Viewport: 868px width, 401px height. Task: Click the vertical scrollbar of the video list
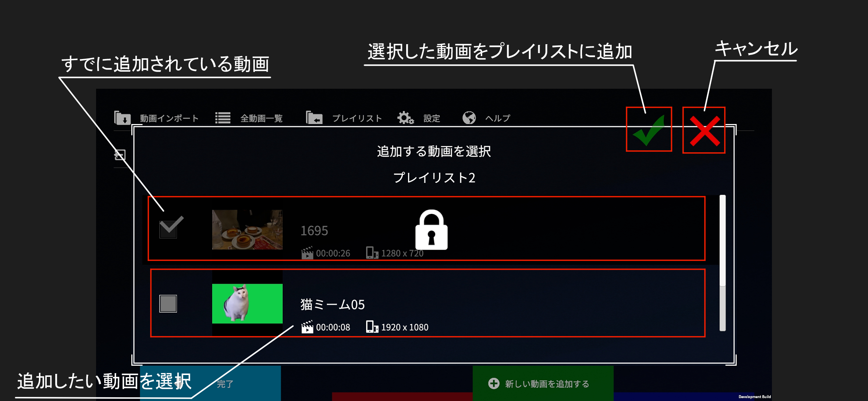(723, 263)
